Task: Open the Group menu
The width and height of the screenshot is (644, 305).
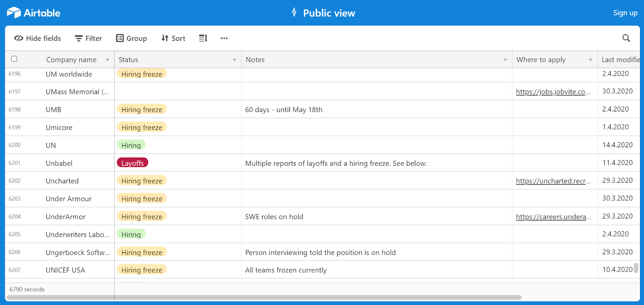Action: pyautogui.click(x=131, y=38)
